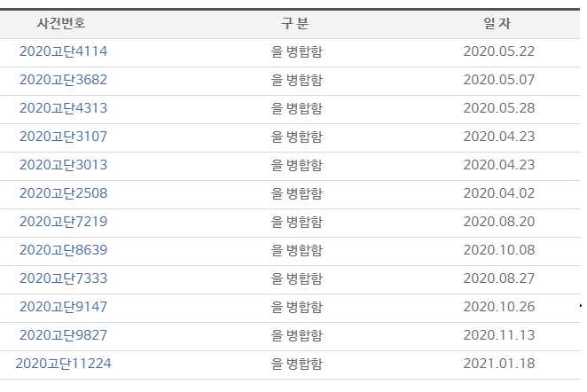This screenshot has width=587, height=392.
Task: Select date cell 2021.01.18
Action: (499, 364)
